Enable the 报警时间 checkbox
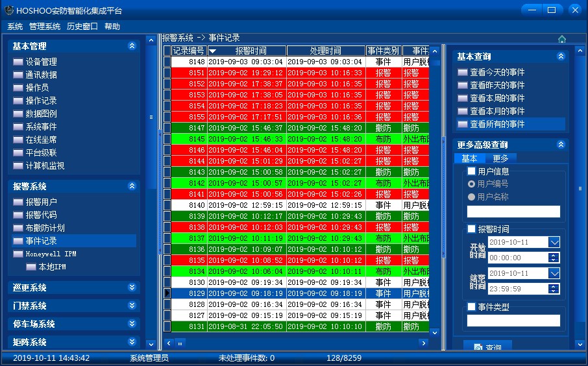This screenshot has height=366, width=588. pos(472,229)
